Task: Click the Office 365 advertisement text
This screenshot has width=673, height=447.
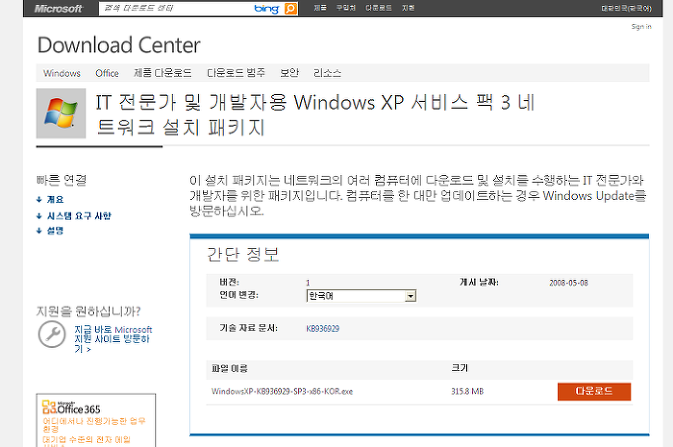Action: (94, 432)
